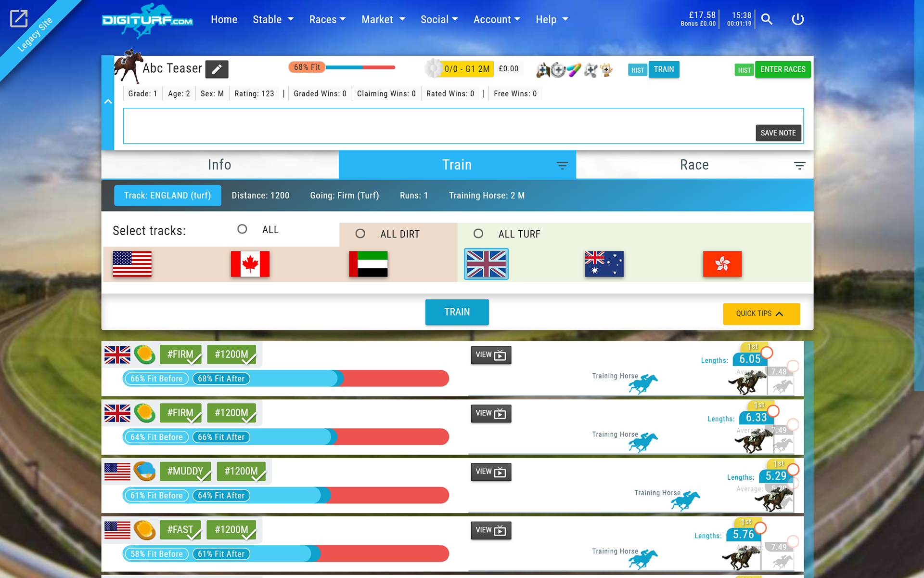Click muddy track icon in 61% Fit row
Viewport: 924px width, 578px height.
tap(144, 471)
